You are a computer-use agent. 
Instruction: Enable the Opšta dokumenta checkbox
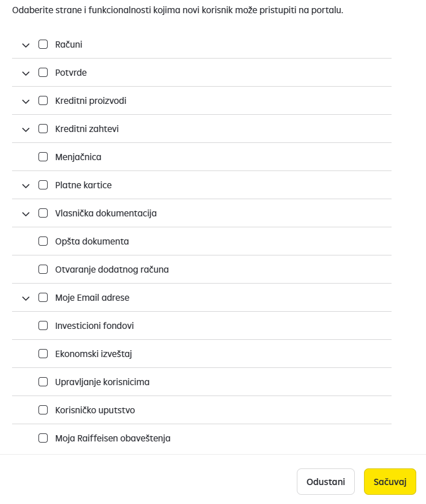43,241
